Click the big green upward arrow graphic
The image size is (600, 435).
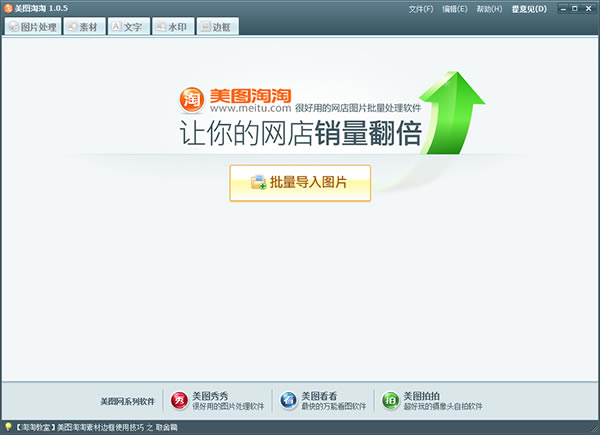(452, 113)
